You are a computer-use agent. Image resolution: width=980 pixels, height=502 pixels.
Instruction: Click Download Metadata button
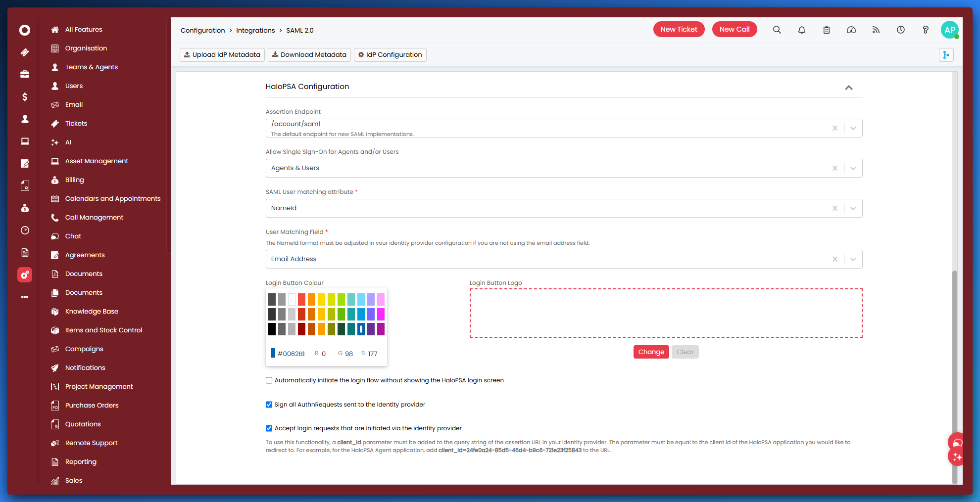[x=309, y=55]
